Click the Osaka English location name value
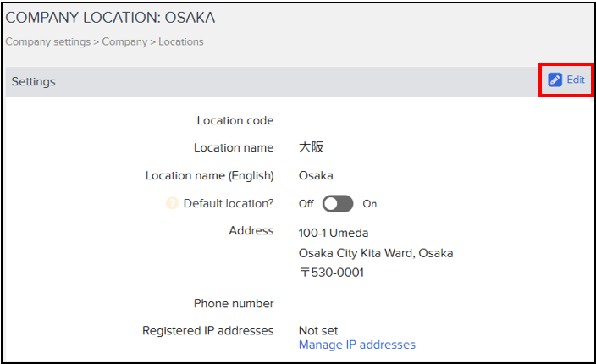The width and height of the screenshot is (596, 364). pos(316,175)
